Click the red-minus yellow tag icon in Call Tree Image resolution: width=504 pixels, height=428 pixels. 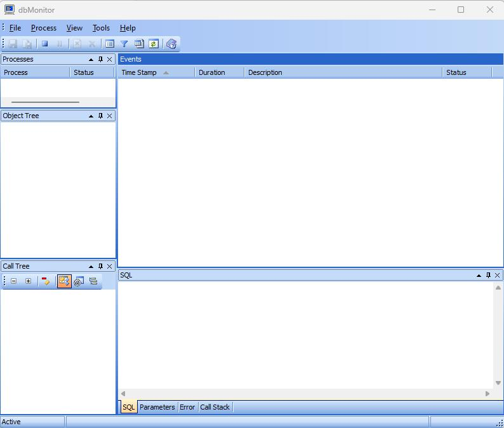(46, 281)
